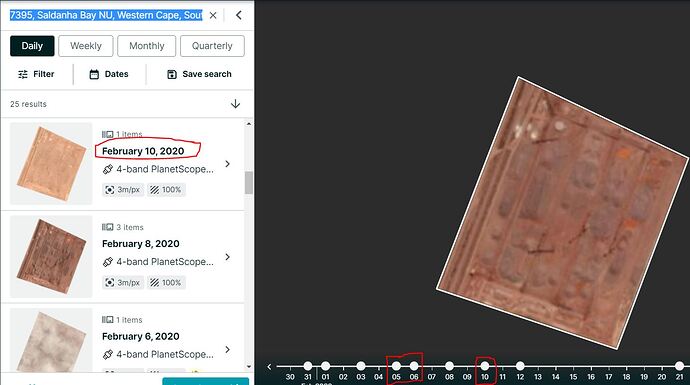
Task: Collapse the search panel with back chevron
Action: coord(239,15)
